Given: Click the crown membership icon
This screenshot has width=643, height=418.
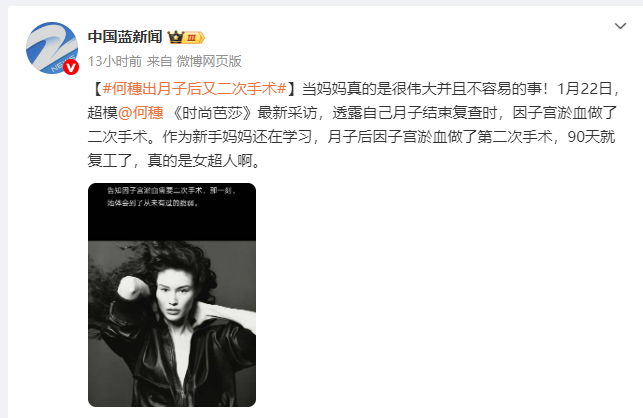Looking at the screenshot, I should coord(176,37).
